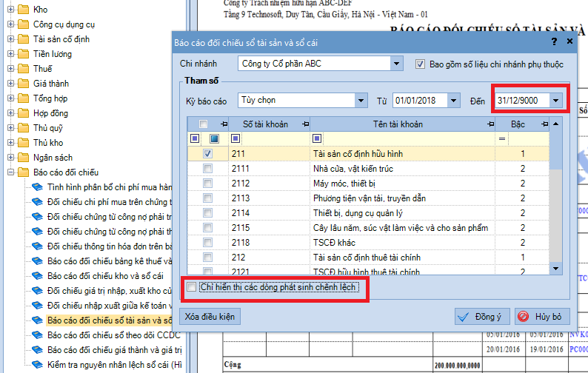Click equals filter operator in Bậc column
The height and width of the screenshot is (373, 588).
pyautogui.click(x=502, y=139)
